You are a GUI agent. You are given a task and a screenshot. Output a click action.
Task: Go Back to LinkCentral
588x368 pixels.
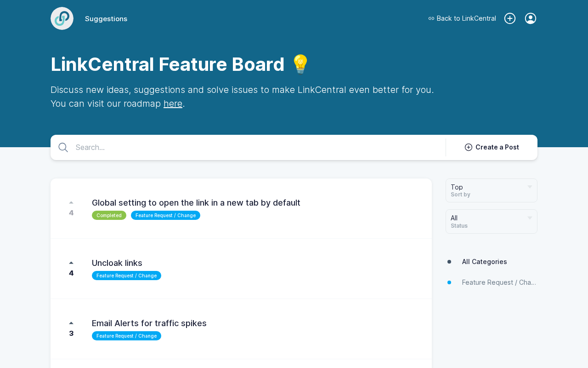coord(462,18)
